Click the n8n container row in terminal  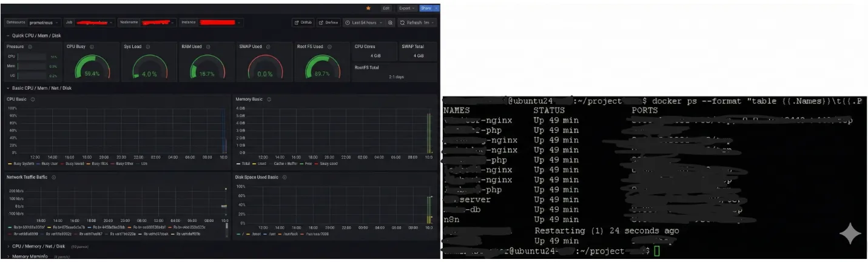coord(599,220)
